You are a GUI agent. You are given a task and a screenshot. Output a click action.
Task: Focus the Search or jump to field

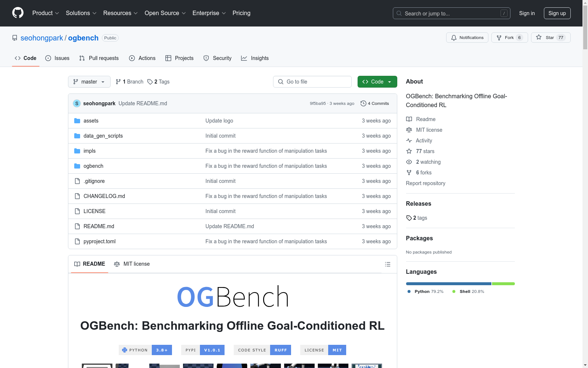click(452, 13)
